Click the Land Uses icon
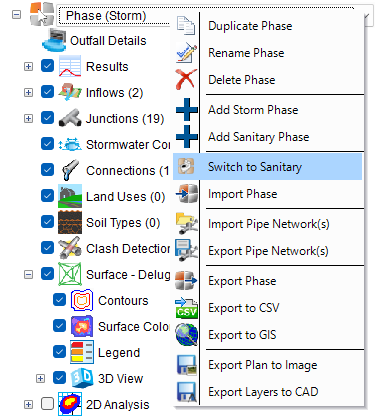 [x=70, y=196]
